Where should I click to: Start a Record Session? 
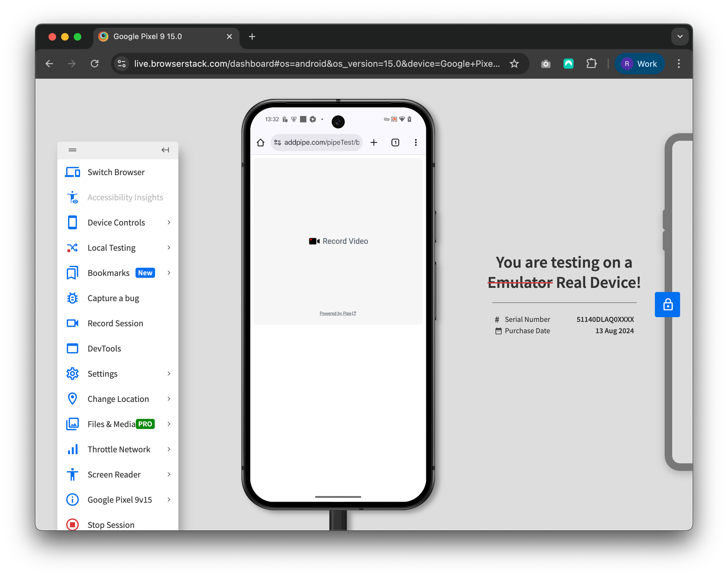tap(115, 323)
